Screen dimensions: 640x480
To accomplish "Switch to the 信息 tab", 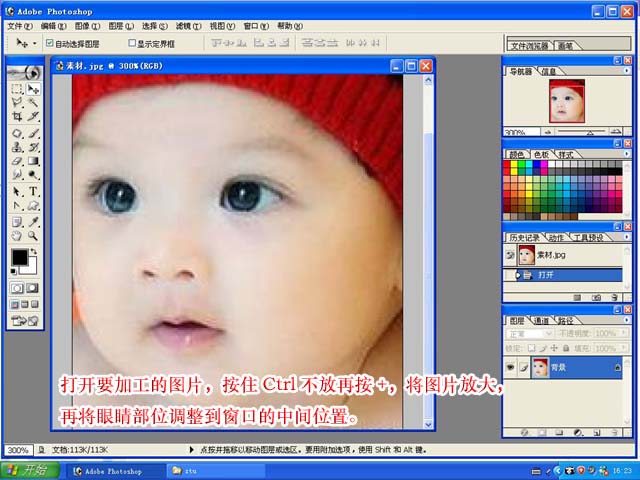I will tap(549, 71).
